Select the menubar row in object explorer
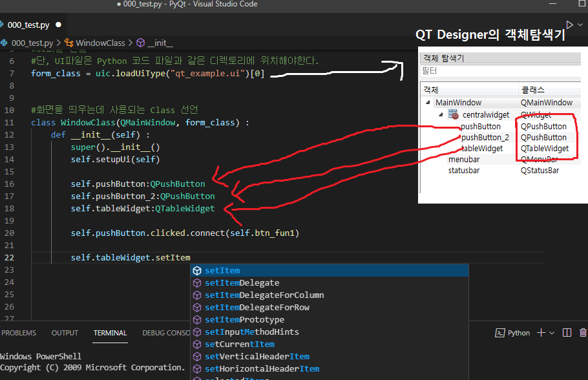The height and width of the screenshot is (380, 588). [464, 160]
